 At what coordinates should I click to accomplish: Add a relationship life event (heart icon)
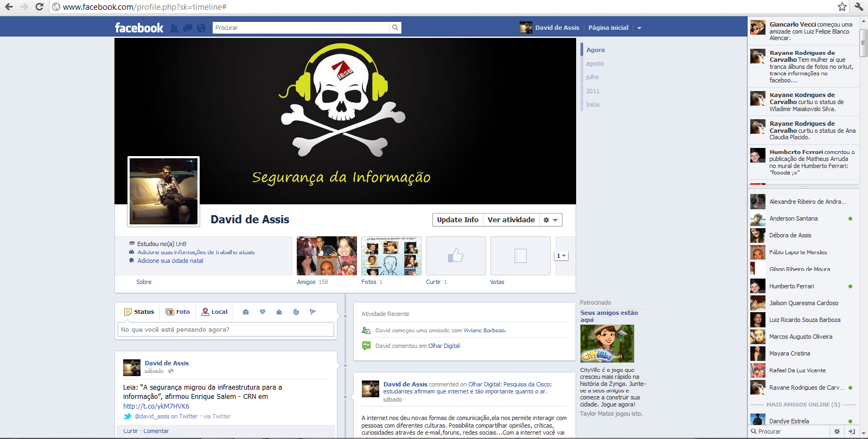click(263, 312)
